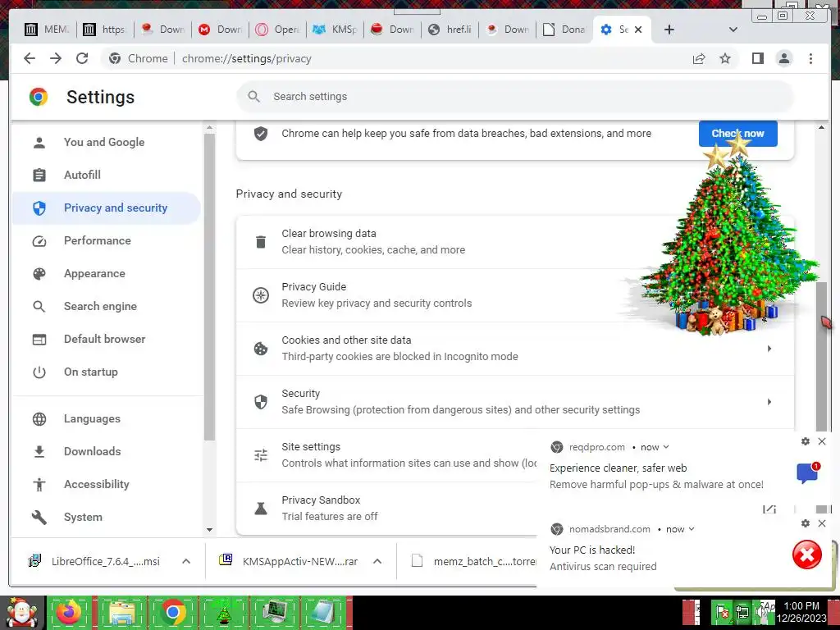The width and height of the screenshot is (840, 630).
Task: Open KMSAppActiv download options arrow
Action: point(377,561)
